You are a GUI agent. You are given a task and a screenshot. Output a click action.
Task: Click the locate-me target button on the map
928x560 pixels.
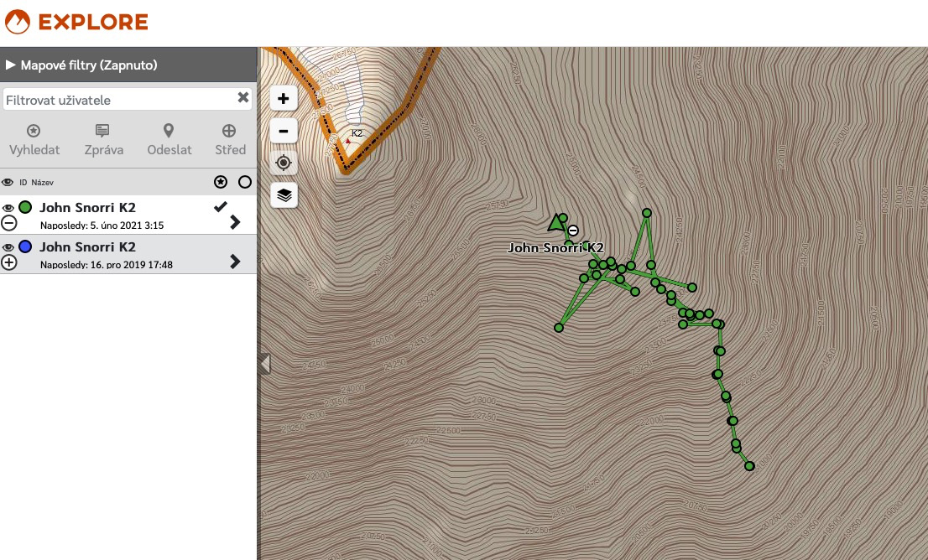(284, 163)
